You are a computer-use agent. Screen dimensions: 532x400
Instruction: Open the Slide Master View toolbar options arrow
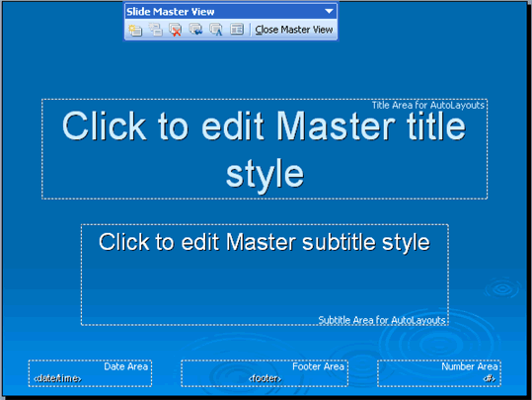tap(329, 11)
